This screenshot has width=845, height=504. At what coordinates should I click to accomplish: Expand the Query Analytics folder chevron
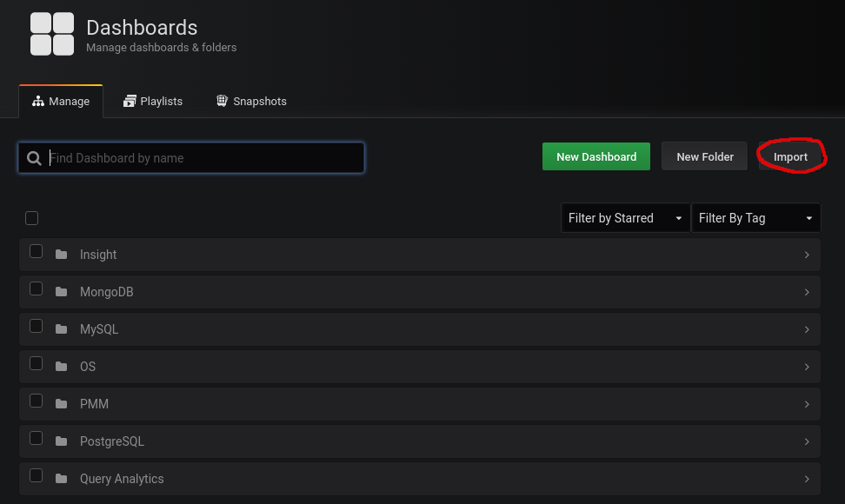(807, 479)
